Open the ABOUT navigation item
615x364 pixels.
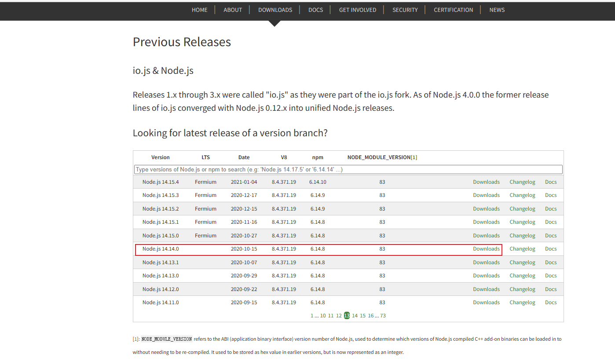click(x=233, y=10)
